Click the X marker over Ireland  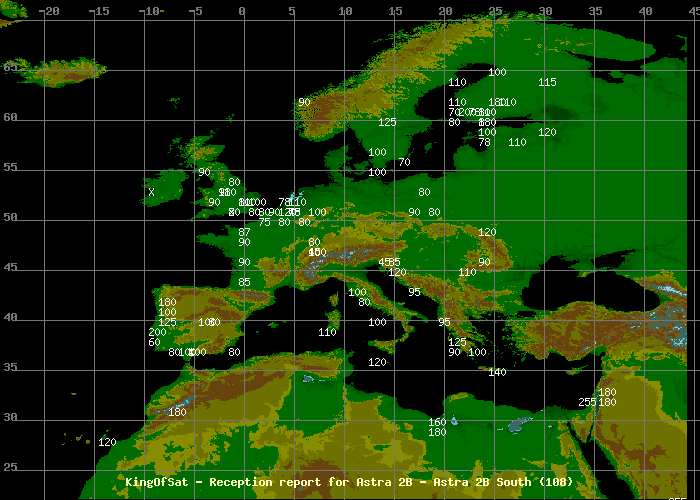point(151,192)
